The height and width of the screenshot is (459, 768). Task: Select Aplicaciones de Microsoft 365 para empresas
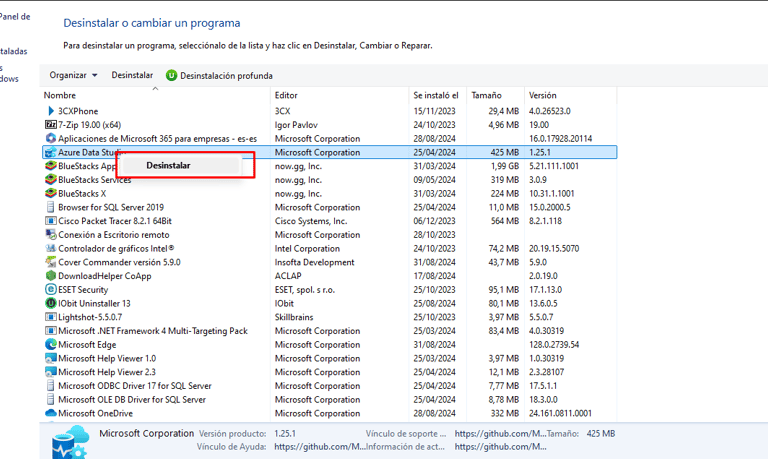pos(158,139)
